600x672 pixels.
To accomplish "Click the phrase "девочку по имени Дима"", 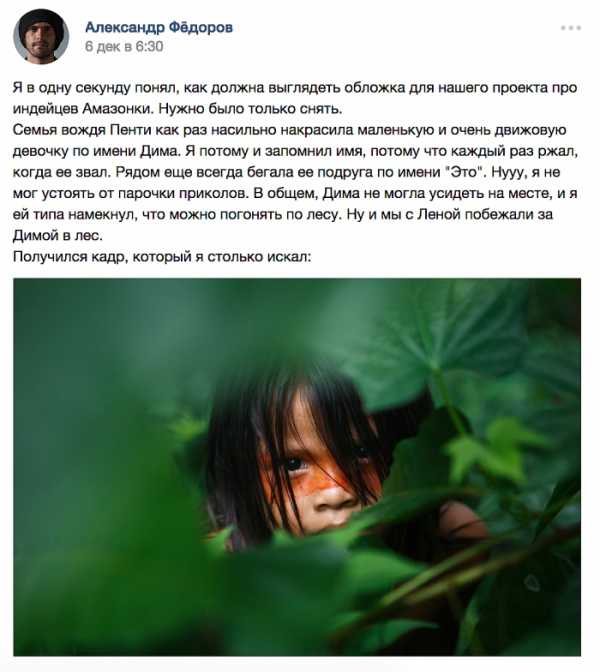I will click(x=95, y=151).
